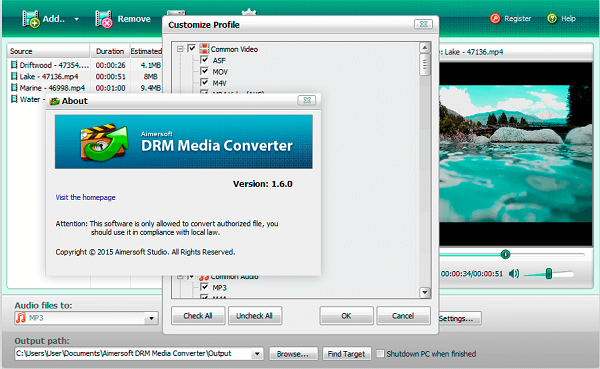Adjust the volume slider handle

pyautogui.click(x=549, y=273)
